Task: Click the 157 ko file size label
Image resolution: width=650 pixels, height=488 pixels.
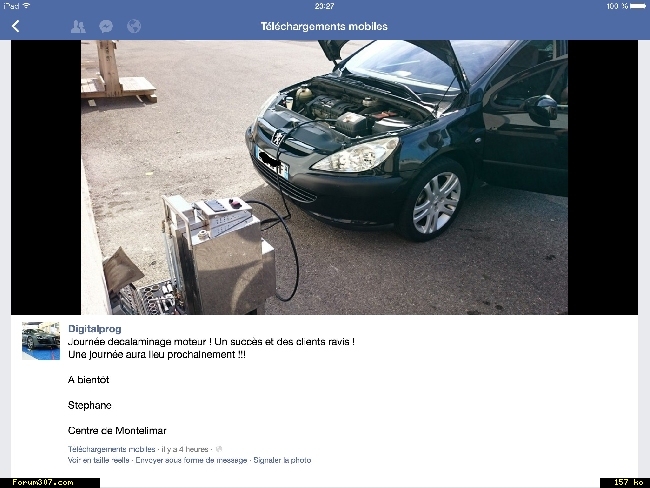Action: 628,482
